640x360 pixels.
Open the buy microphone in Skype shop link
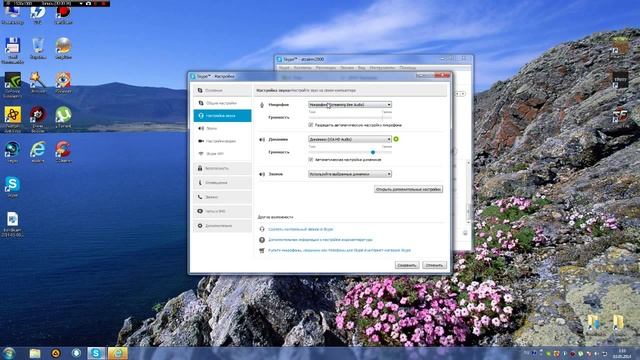(x=340, y=250)
